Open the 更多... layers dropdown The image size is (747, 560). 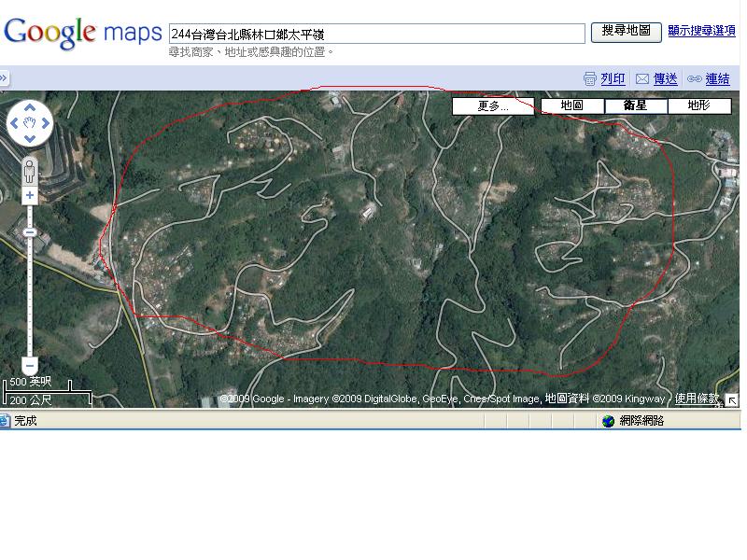(x=493, y=106)
